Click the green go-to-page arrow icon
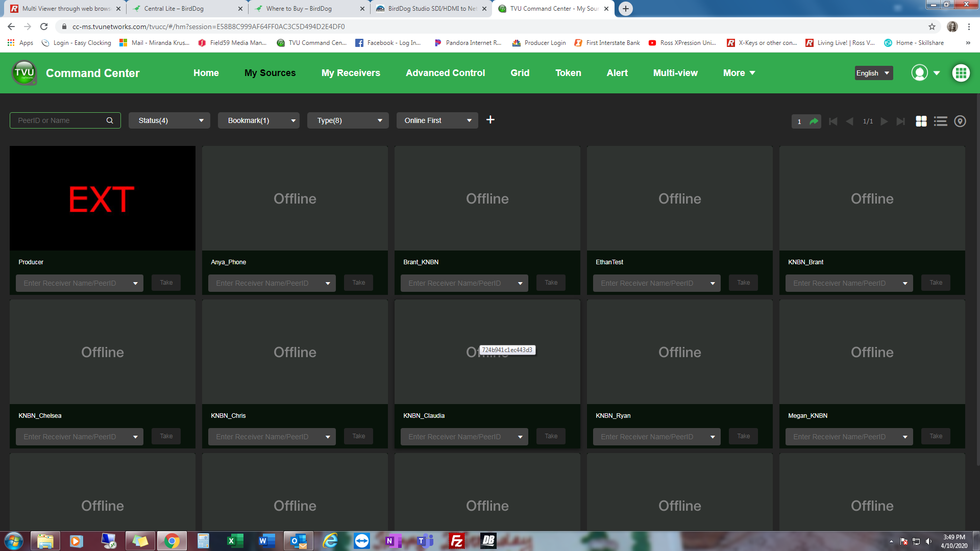 point(814,121)
